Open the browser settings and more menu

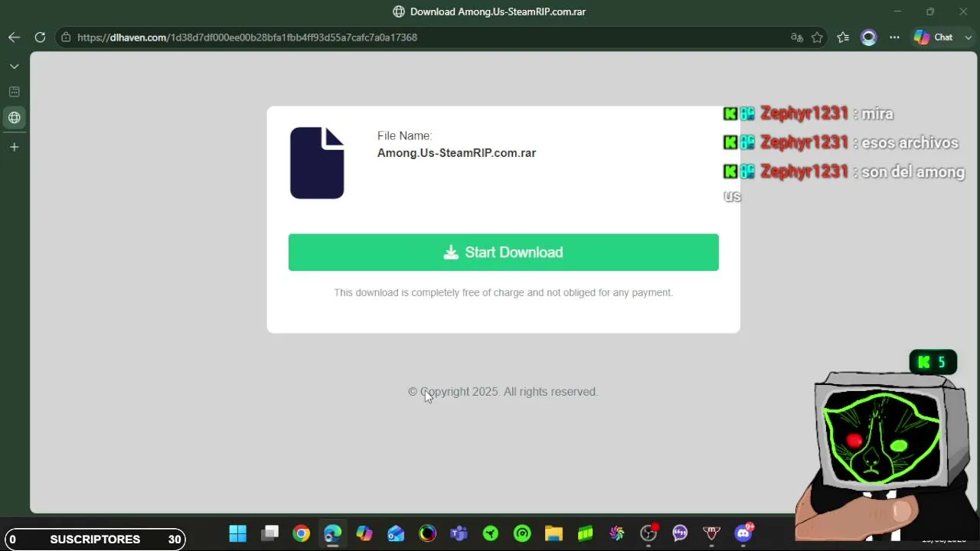894,37
